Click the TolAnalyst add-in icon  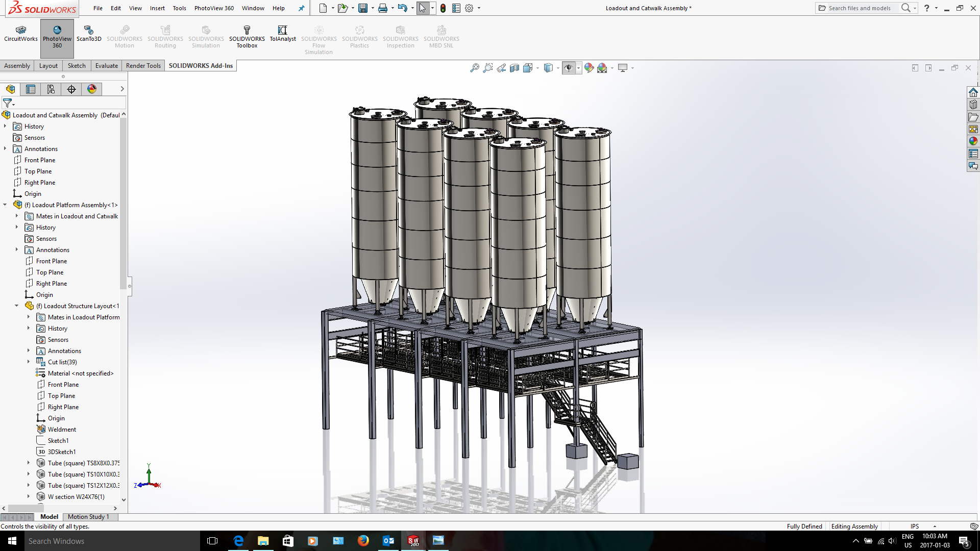tap(282, 34)
